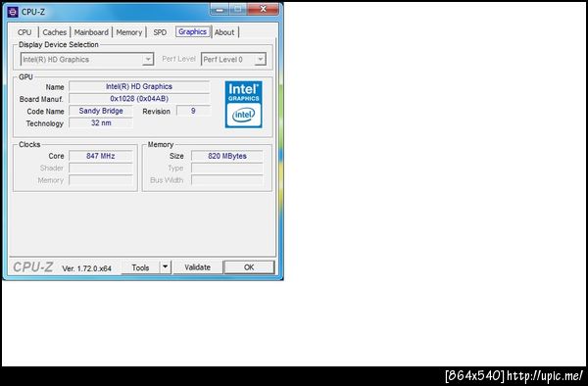Open the Caches tab

coord(54,32)
